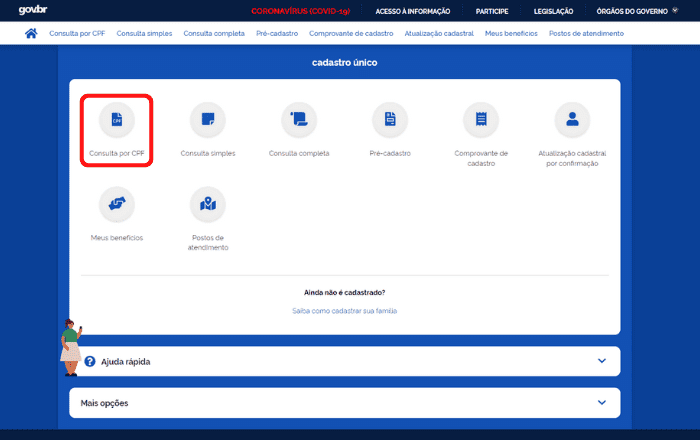Expand the Mais opções section
This screenshot has width=700, height=440.
[x=601, y=403]
